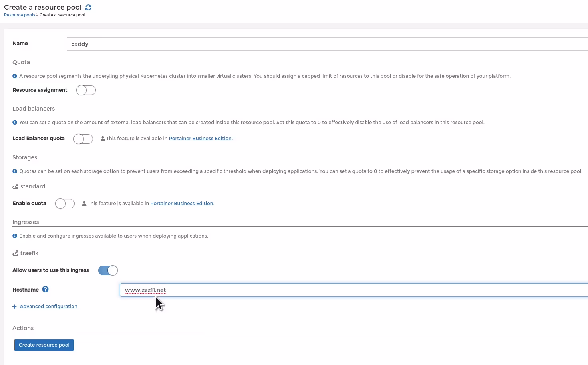The image size is (588, 365).
Task: Toggle the Resource assignment switch
Action: click(x=86, y=90)
